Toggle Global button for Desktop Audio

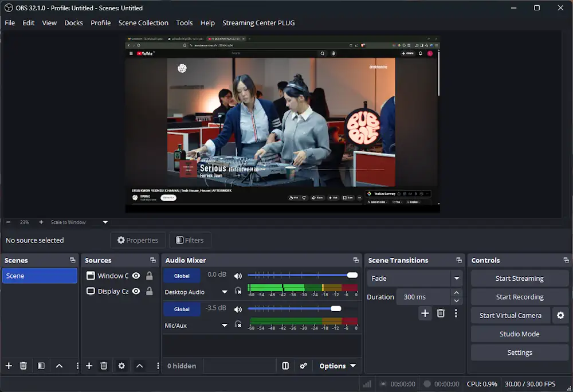point(182,276)
